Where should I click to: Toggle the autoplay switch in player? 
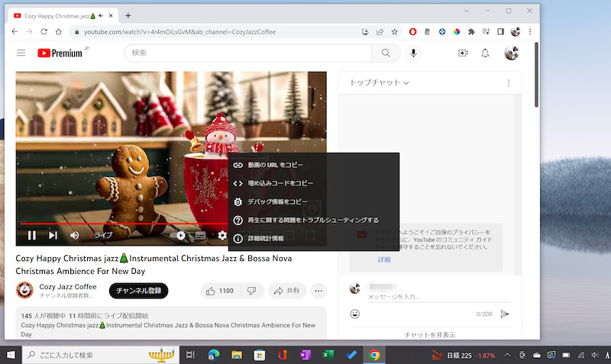[180, 235]
